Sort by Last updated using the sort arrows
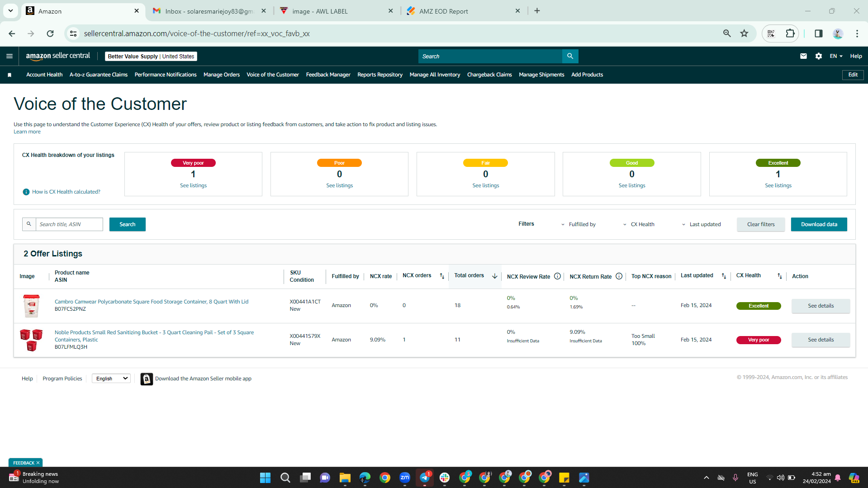 pos(724,276)
